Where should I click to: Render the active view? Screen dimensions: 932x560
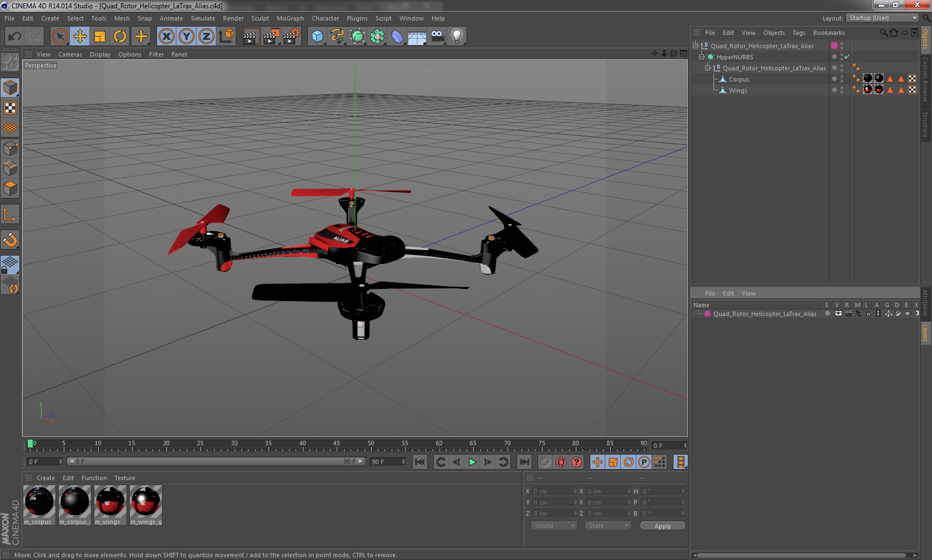251,37
